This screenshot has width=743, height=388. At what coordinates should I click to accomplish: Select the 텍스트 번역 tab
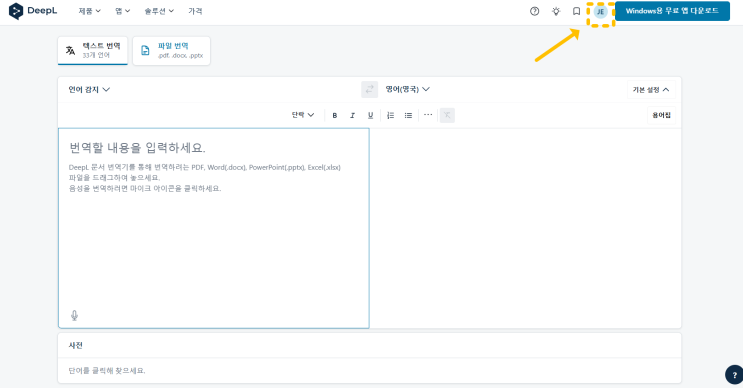pos(93,50)
